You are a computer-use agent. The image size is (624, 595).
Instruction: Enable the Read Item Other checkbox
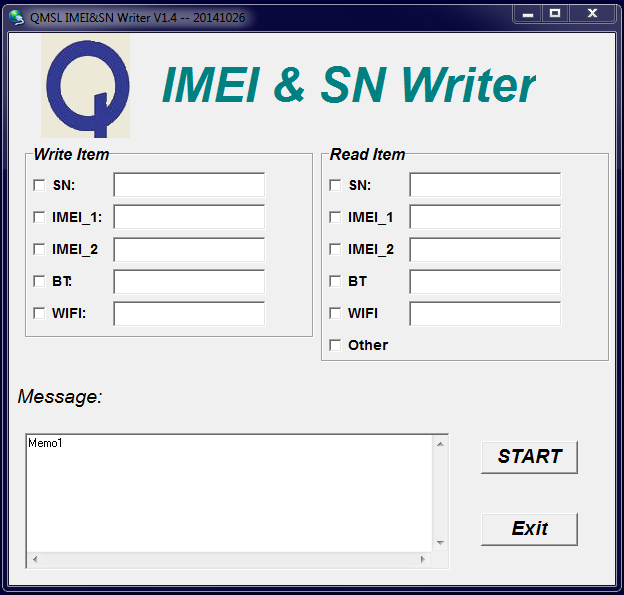click(x=335, y=345)
